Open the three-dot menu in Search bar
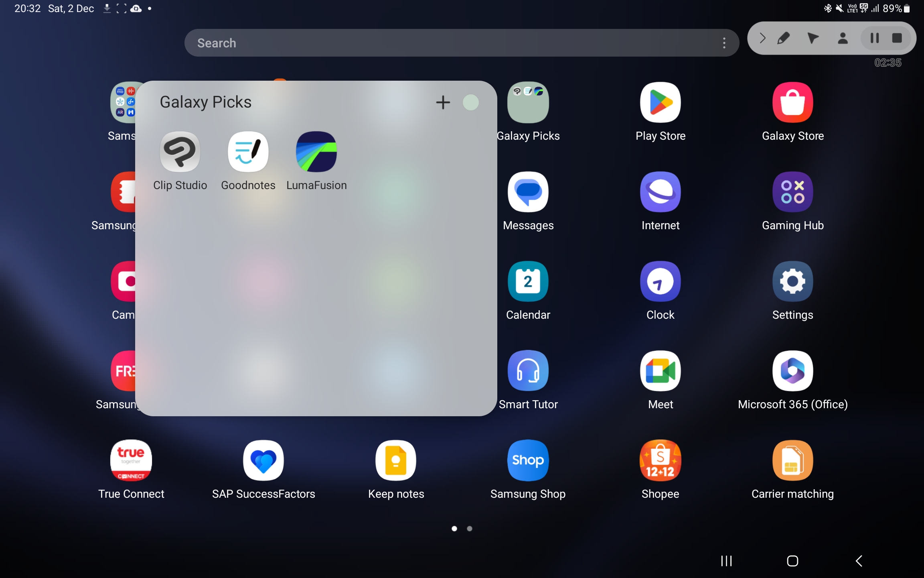 click(x=724, y=43)
